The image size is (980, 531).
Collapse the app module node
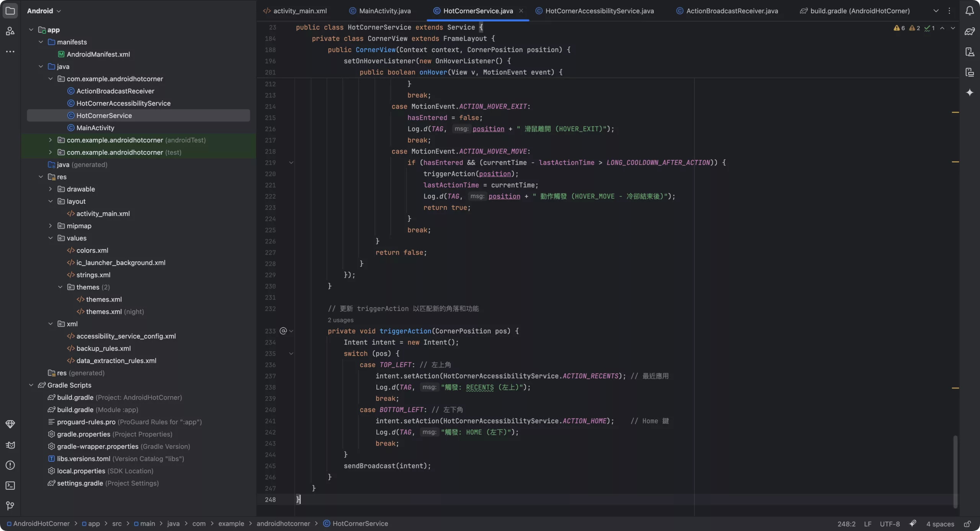click(x=31, y=29)
